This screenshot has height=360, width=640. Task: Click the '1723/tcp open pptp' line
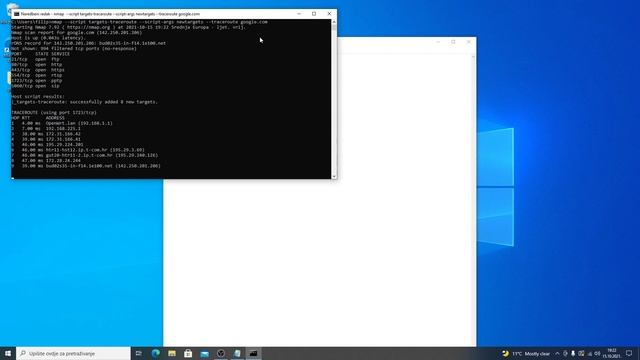point(37,81)
